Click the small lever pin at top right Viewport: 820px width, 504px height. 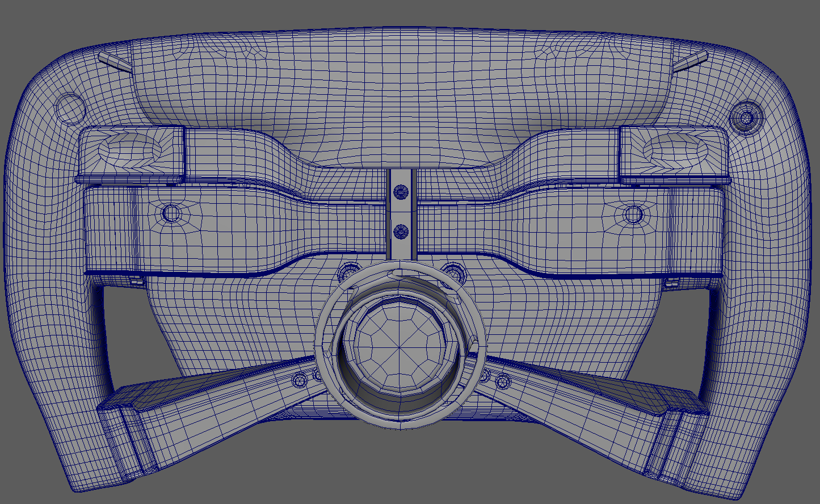(x=690, y=61)
